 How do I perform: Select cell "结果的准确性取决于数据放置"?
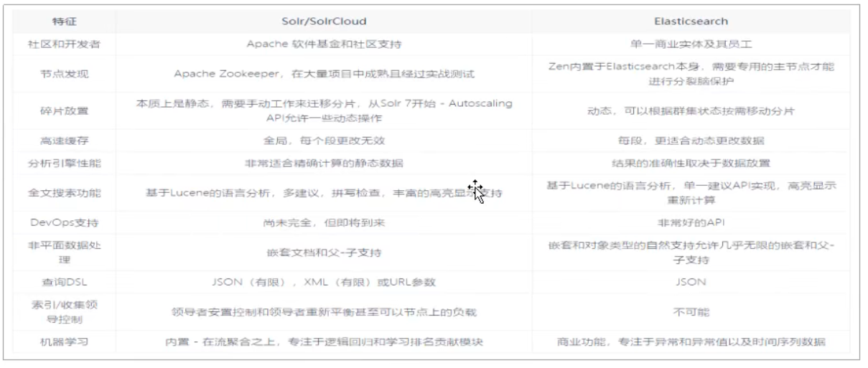click(x=691, y=163)
